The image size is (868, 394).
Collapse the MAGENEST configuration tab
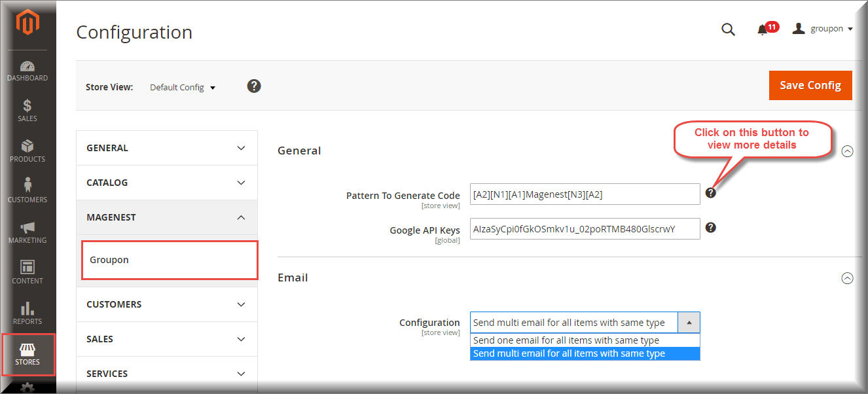coord(167,217)
